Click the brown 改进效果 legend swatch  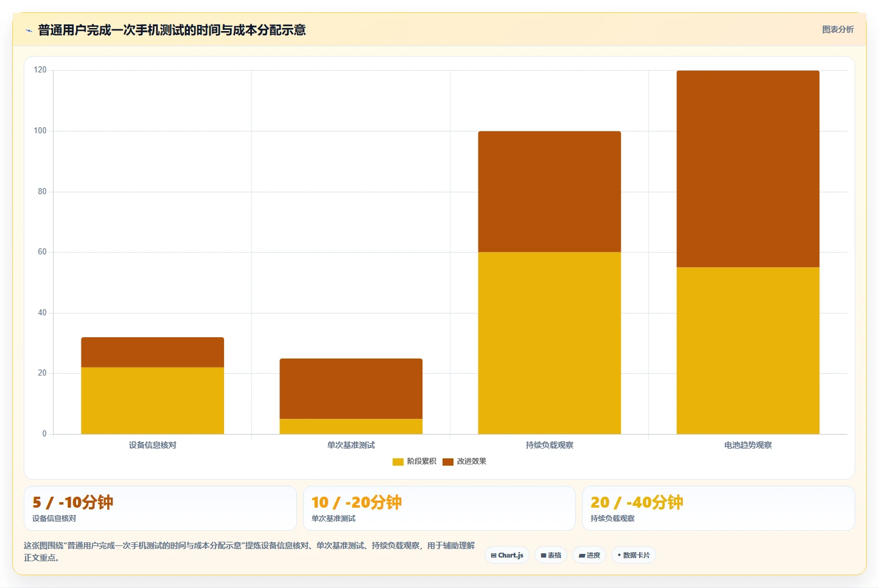[448, 462]
